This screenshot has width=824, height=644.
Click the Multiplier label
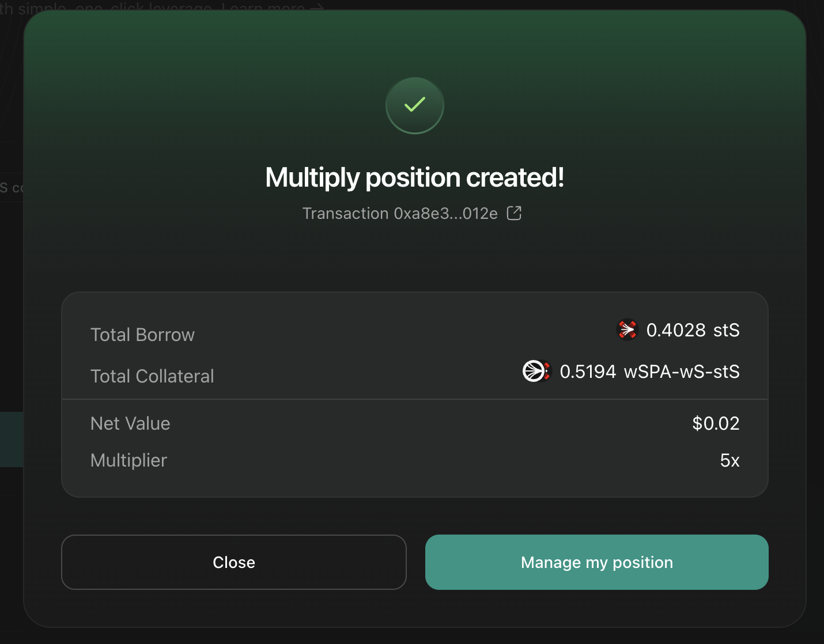coord(128,460)
